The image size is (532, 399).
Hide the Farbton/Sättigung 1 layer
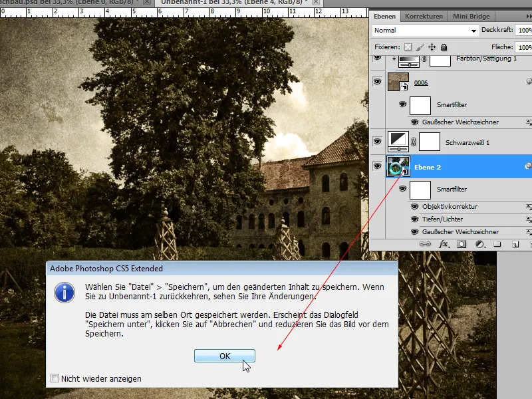pyautogui.click(x=377, y=59)
